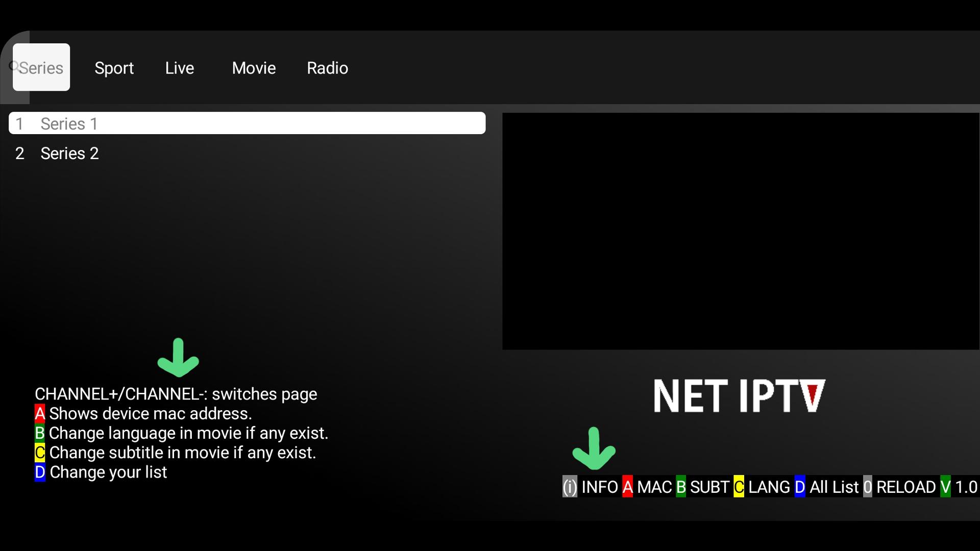Click the NET IPTV logo
980x551 pixels.
coord(739,396)
